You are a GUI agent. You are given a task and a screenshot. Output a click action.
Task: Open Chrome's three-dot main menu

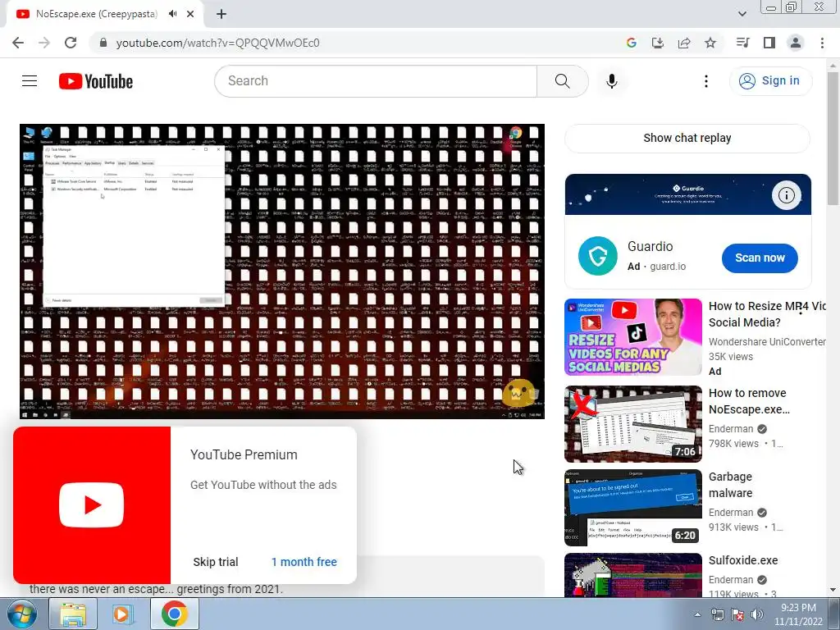(822, 43)
